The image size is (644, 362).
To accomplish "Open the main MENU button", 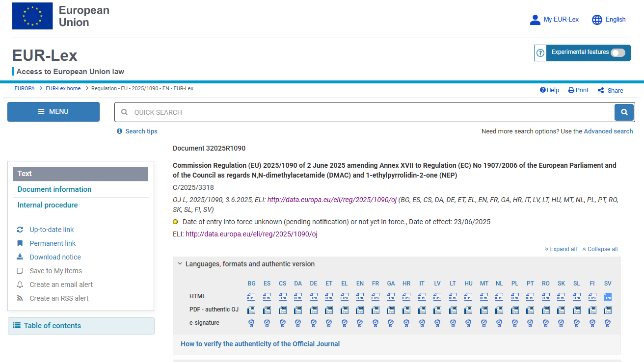I will click(54, 112).
